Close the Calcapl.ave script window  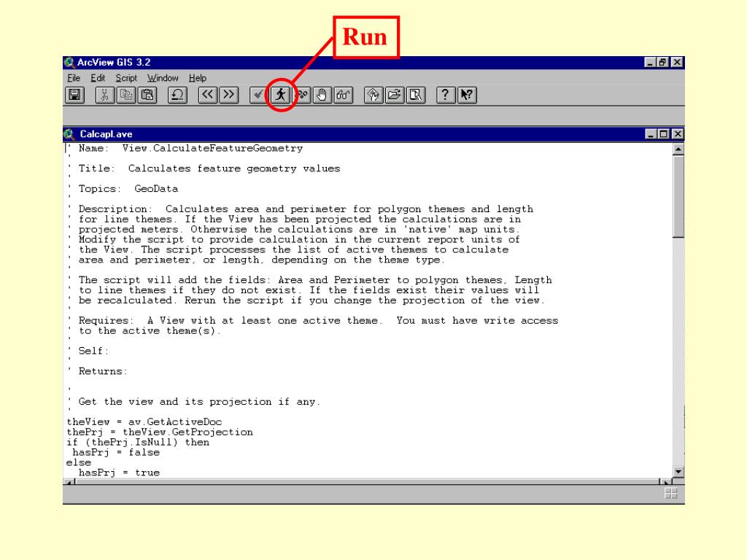678,134
